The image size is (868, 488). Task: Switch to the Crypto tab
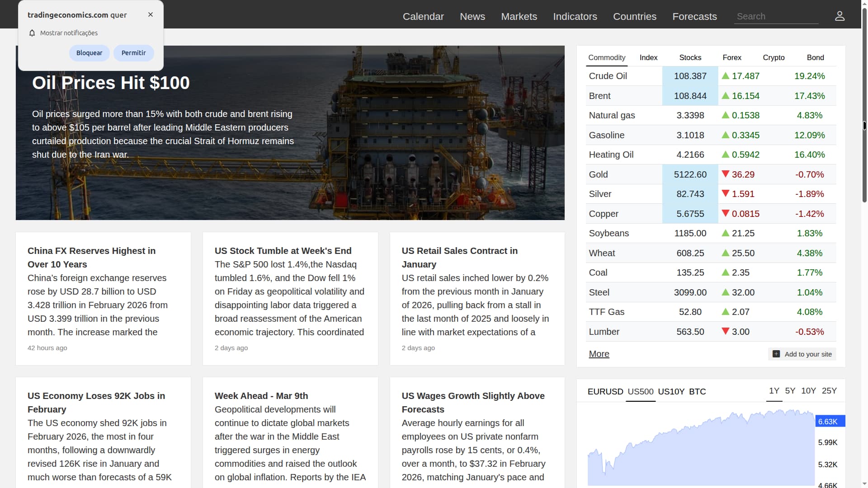point(774,57)
